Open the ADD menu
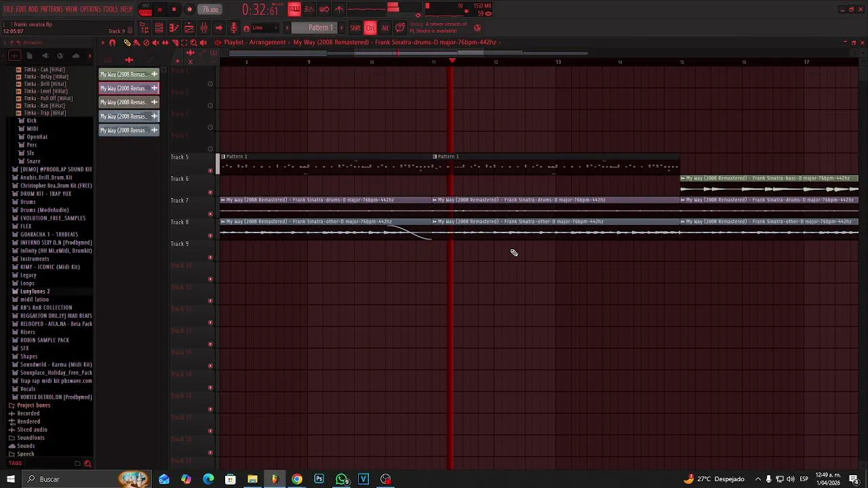Viewport: 868px width, 488px height. [x=33, y=9]
